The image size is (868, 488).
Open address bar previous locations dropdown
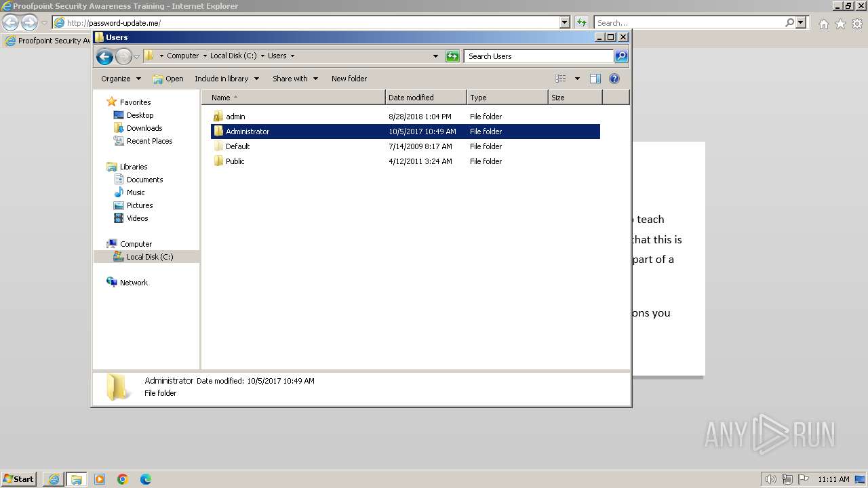click(435, 56)
